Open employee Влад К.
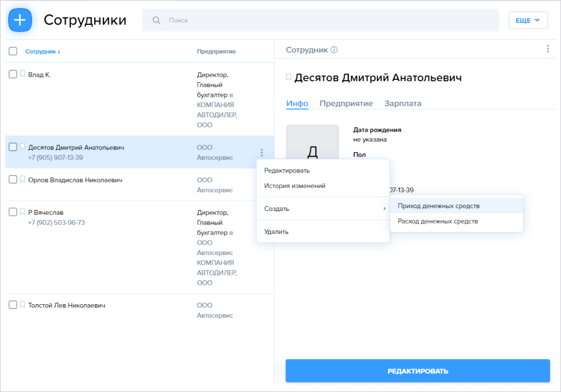561x392 pixels. click(x=39, y=75)
